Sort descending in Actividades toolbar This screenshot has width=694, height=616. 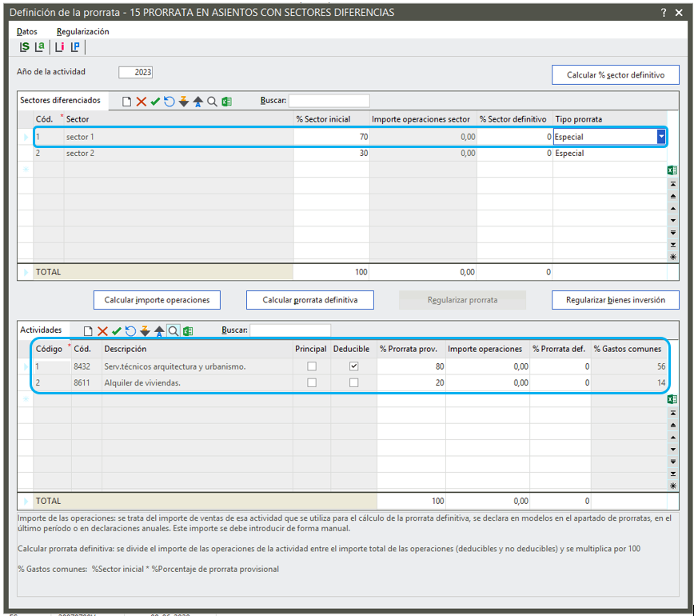pos(145,331)
